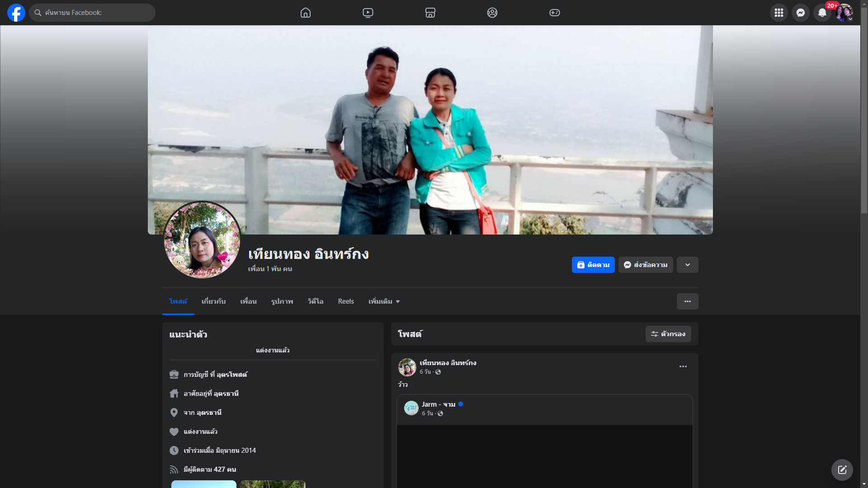Click the new message compose icon
Image resolution: width=868 pixels, height=488 pixels.
(x=842, y=470)
